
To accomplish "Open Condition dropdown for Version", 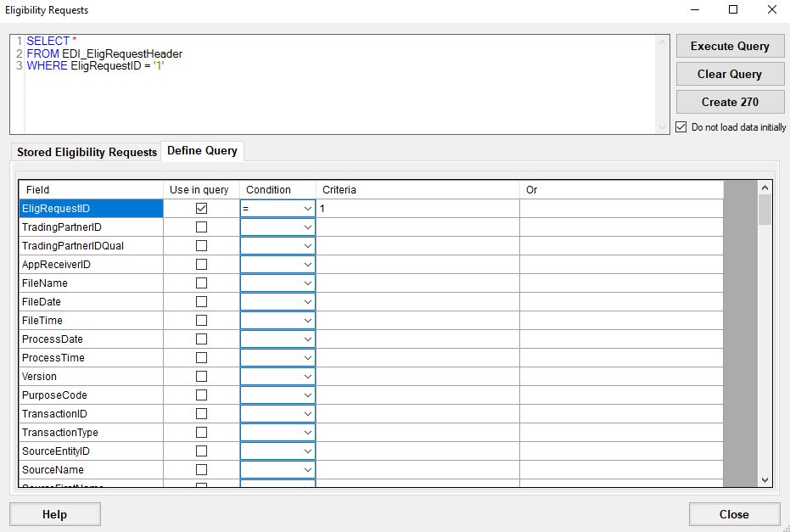I will (x=277, y=377).
